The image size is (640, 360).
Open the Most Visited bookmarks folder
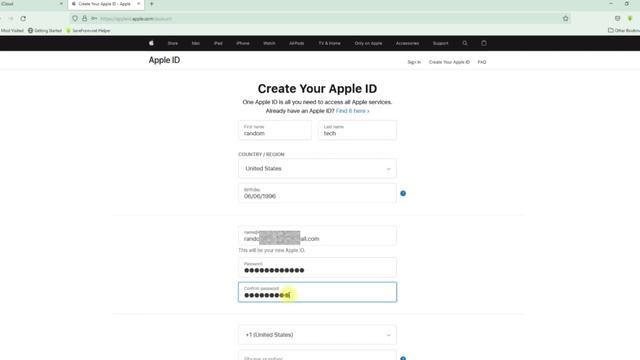[x=12, y=30]
